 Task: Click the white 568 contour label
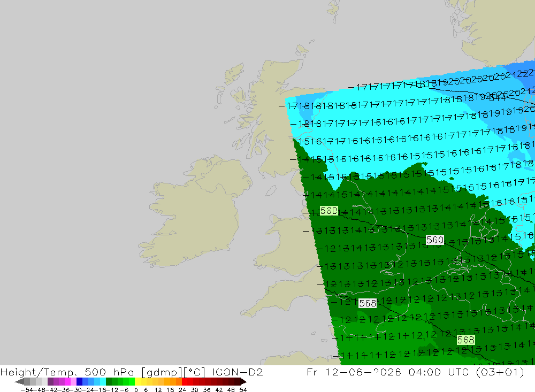[368, 303]
